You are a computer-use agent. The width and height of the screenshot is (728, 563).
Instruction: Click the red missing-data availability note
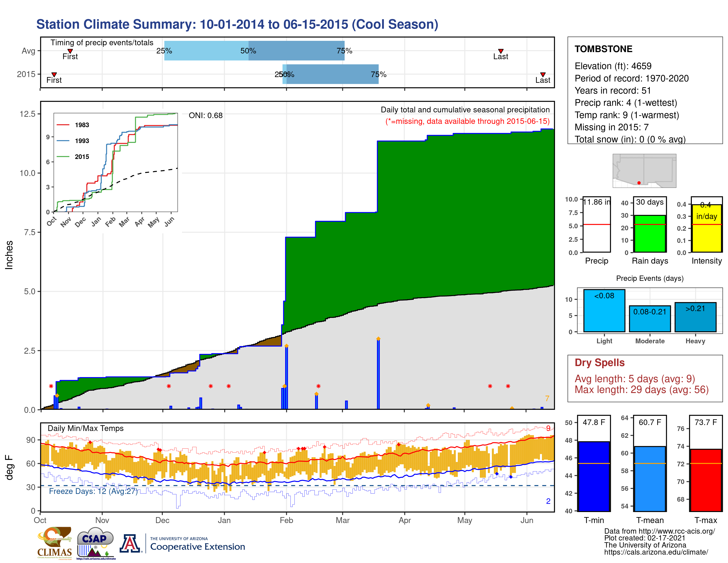coord(467,121)
